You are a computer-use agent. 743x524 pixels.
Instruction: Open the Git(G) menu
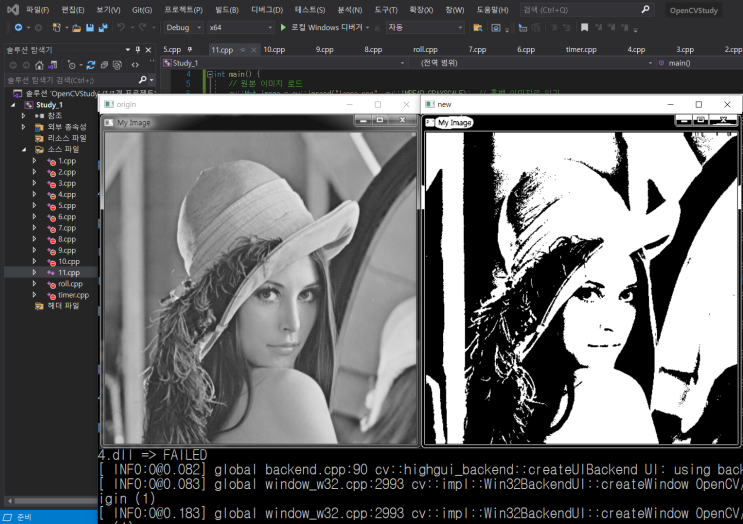click(x=142, y=10)
